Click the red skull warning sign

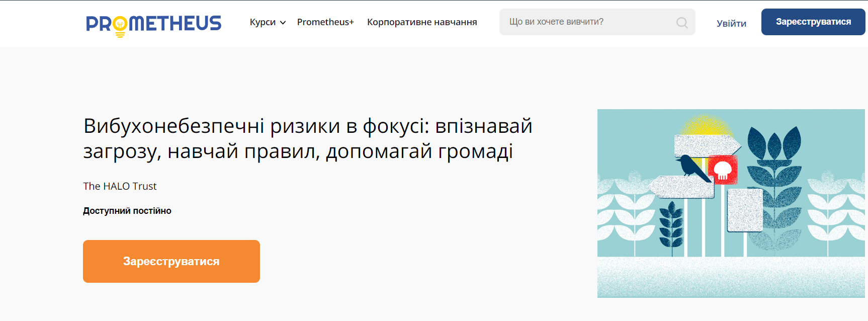(723, 170)
